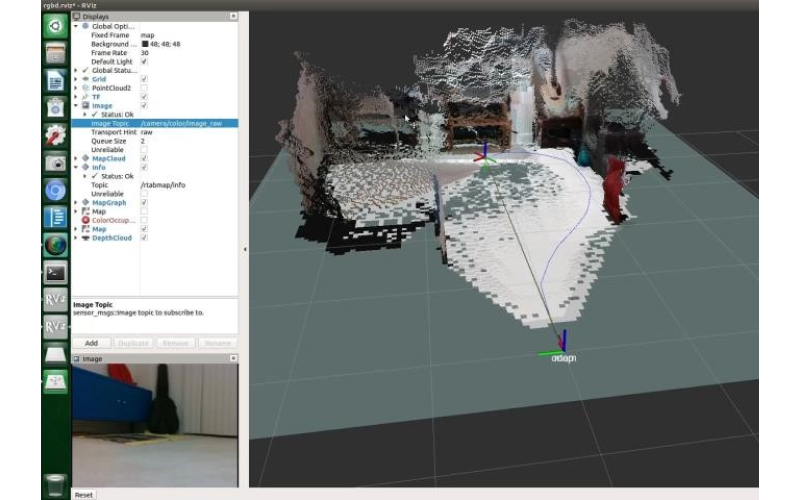
Task: Open the Terminal from the dock
Action: [x=56, y=271]
